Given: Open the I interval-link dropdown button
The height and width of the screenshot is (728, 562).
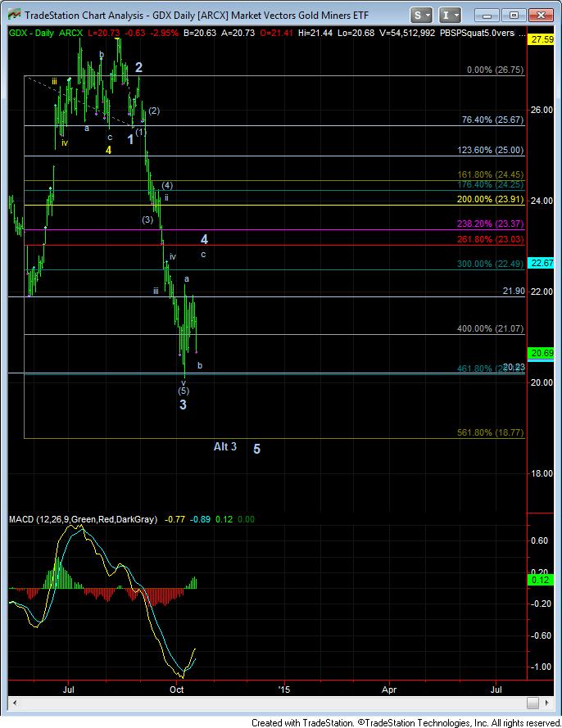Looking at the screenshot, I should click(449, 16).
